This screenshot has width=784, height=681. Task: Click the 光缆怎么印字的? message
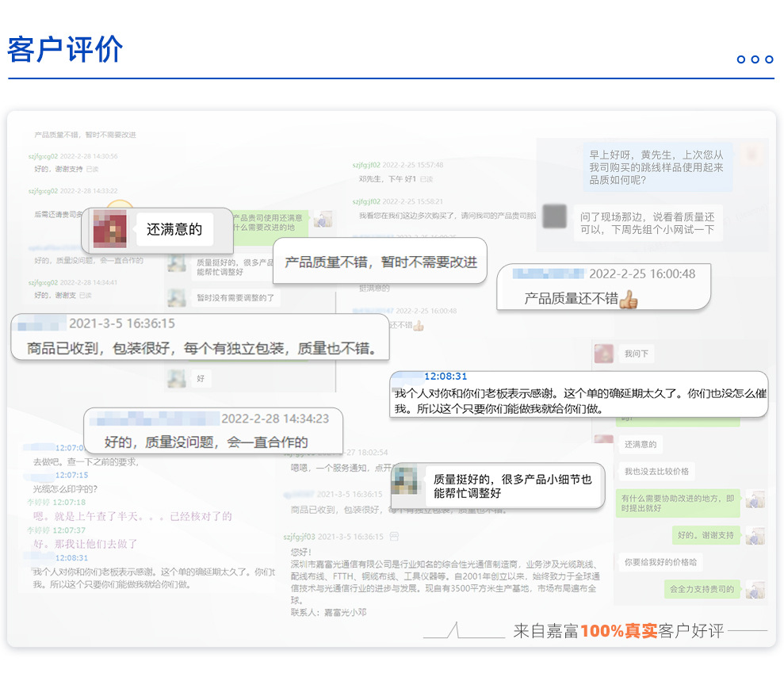point(65,489)
